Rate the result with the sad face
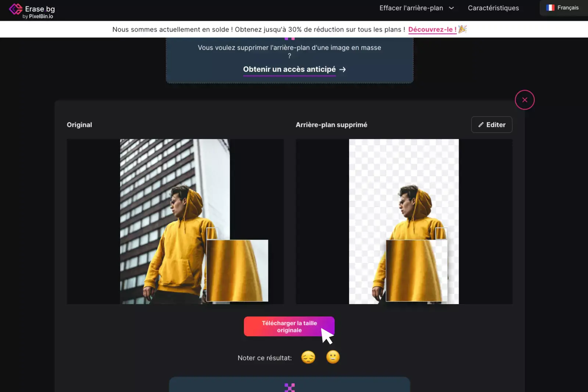The image size is (588, 392). pyautogui.click(x=308, y=357)
